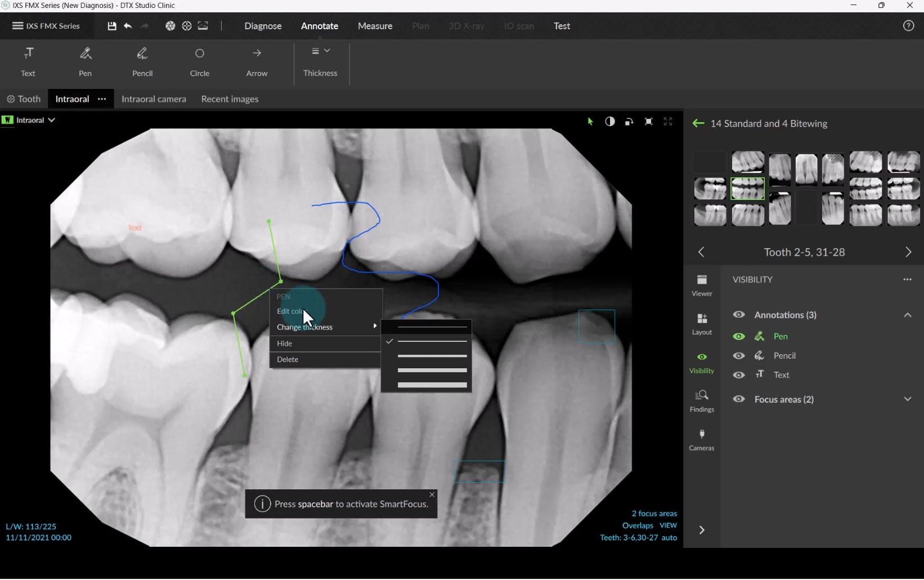Open the Tooth workspace tab
Viewport: 924px width, 580px height.
pos(24,99)
